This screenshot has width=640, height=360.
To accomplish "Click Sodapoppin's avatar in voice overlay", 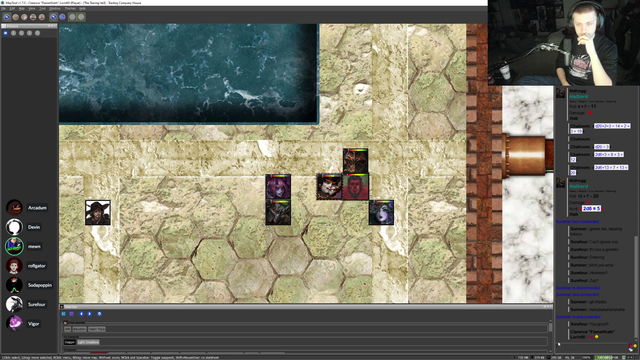I will pyautogui.click(x=14, y=285).
